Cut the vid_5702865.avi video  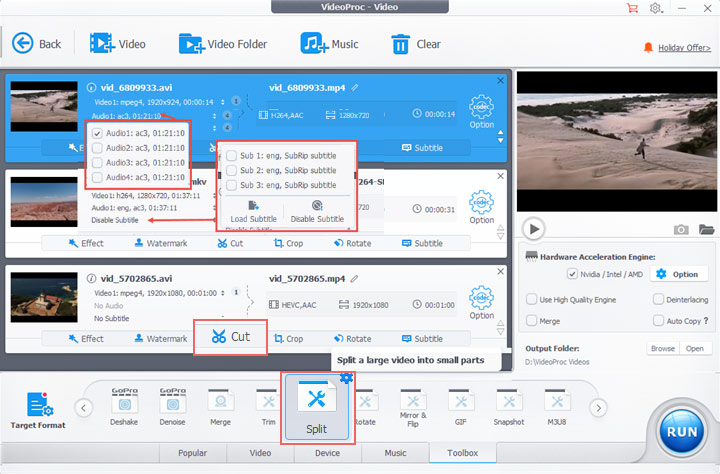point(231,337)
